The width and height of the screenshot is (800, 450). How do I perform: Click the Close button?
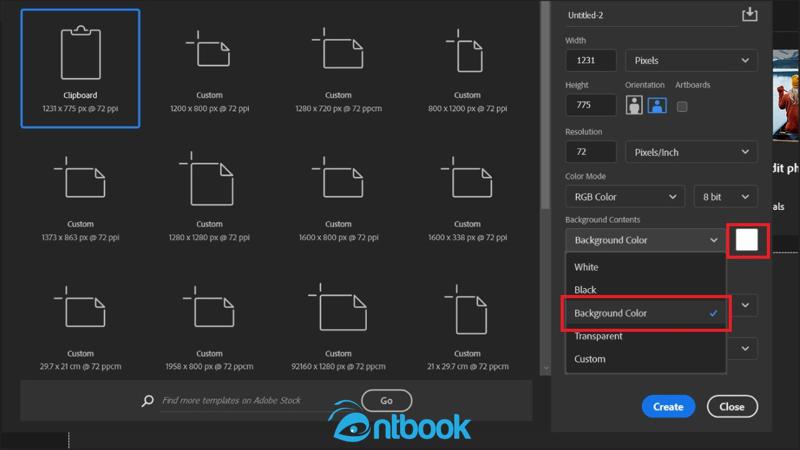tap(732, 407)
